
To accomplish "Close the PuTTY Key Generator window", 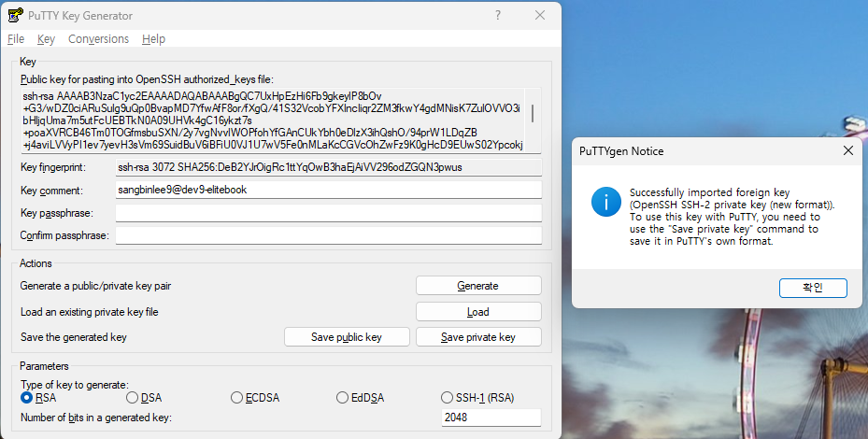I will coord(540,15).
